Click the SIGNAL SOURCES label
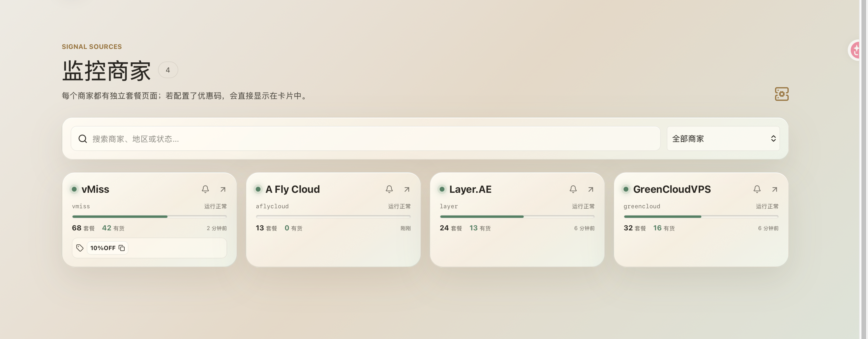This screenshot has height=339, width=868. point(92,47)
